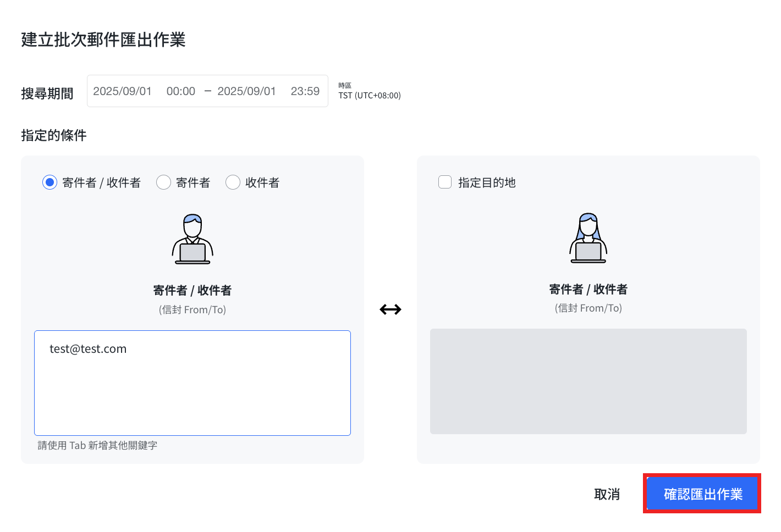Screen dimensions: 781x532
Task: Click the female user with laptop icon
Action: tap(588, 238)
